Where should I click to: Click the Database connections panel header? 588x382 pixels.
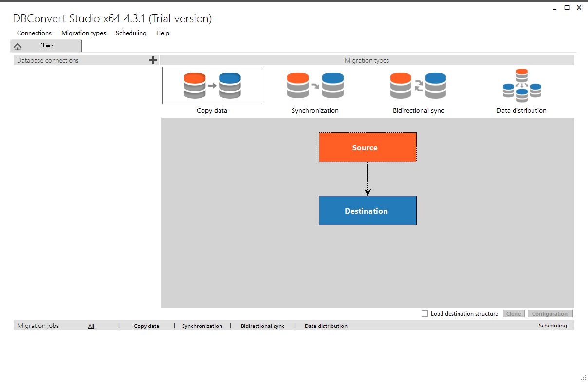(x=86, y=60)
